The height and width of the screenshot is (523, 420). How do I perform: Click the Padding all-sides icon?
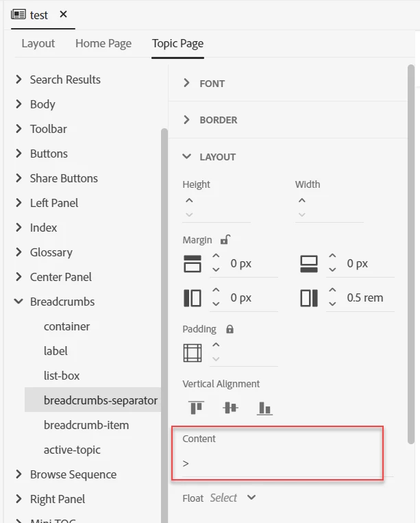click(x=193, y=353)
